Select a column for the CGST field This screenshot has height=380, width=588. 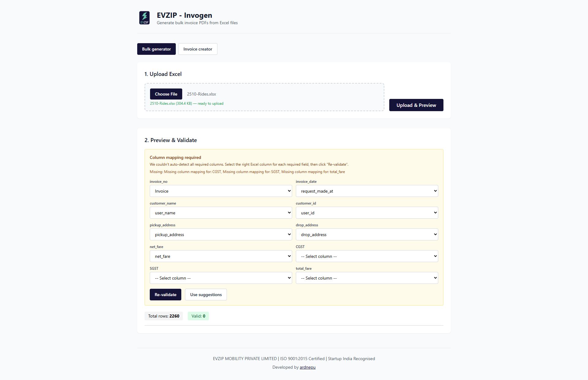[367, 256]
